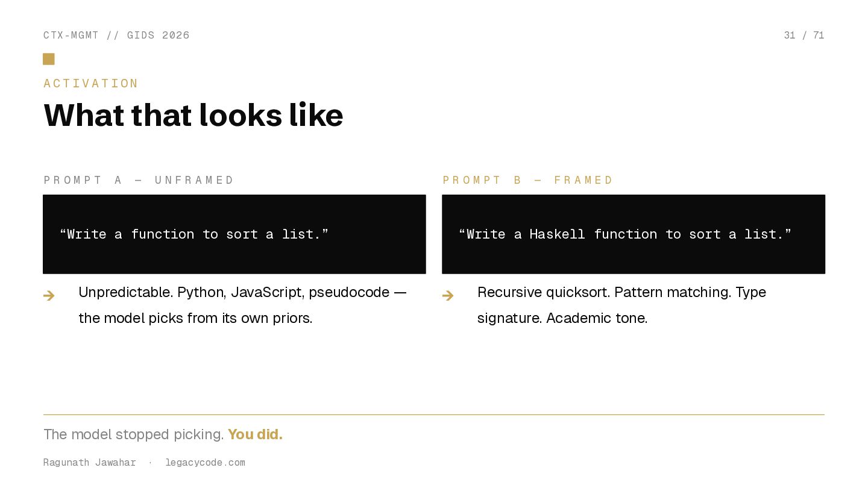868x488 pixels.
Task: Click the gold You did. text
Action: tap(255, 434)
